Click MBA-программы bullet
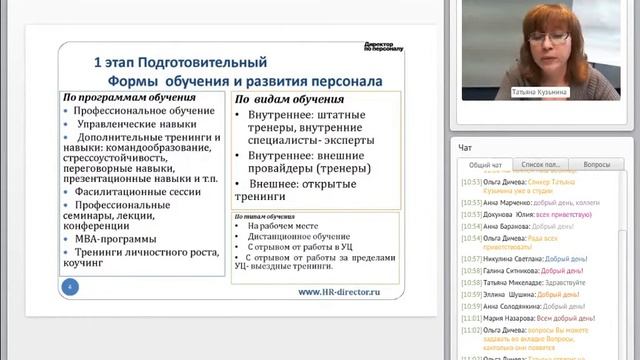 coord(110,239)
